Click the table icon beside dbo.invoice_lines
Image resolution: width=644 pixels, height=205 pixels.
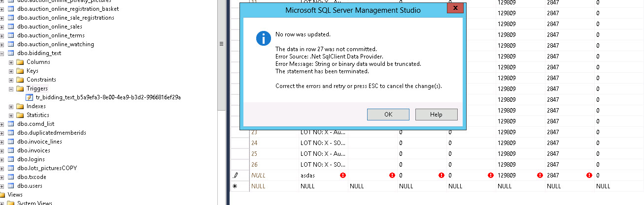point(11,142)
